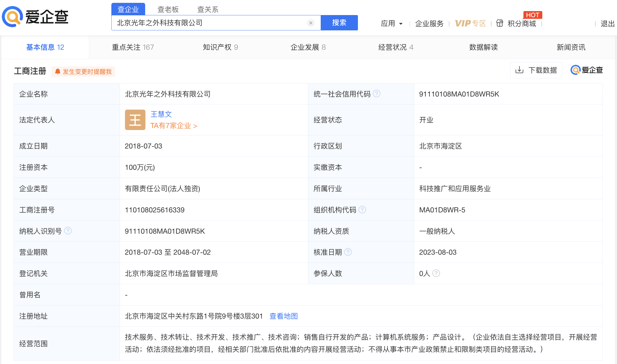Open help tooltip beside 组织机构代码
The width and height of the screenshot is (617, 364).
coord(362,210)
